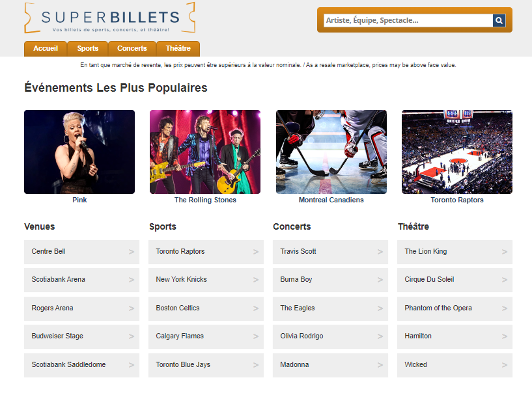
Task: Click the arrow next to Wicked
Action: click(x=505, y=365)
